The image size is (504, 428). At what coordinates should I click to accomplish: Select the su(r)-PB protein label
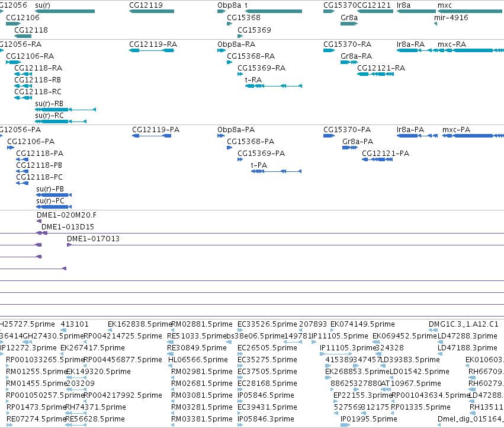50,189
